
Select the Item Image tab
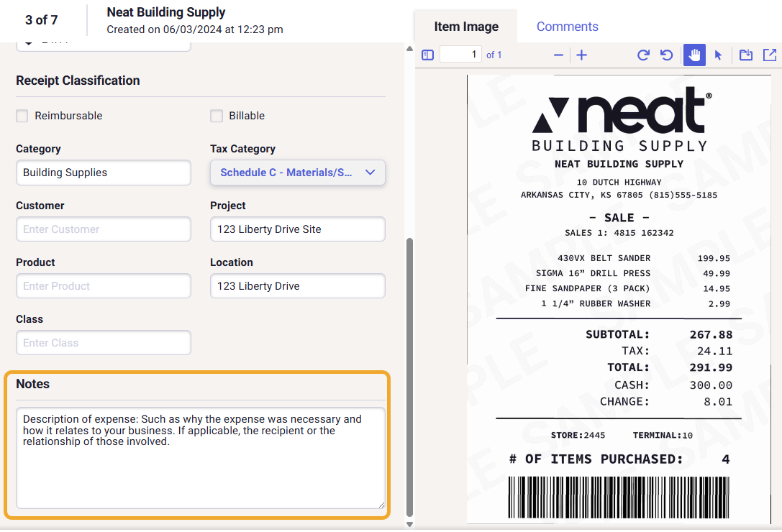pyautogui.click(x=466, y=27)
